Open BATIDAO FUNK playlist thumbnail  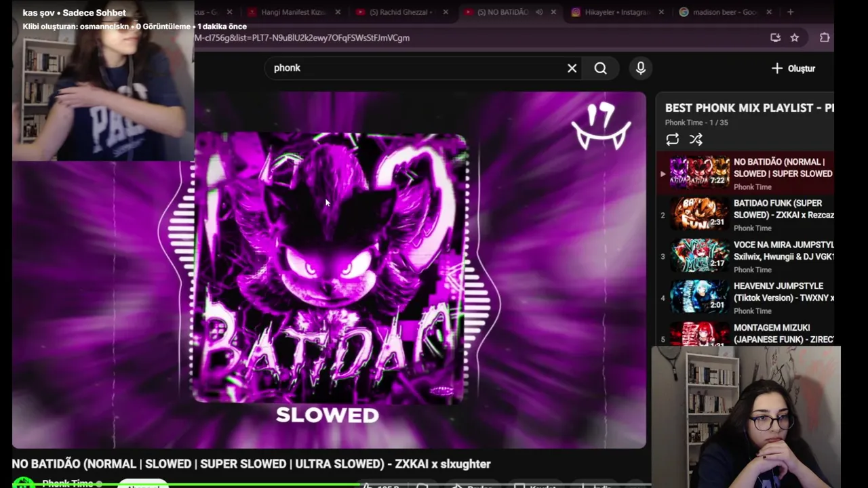click(x=699, y=213)
